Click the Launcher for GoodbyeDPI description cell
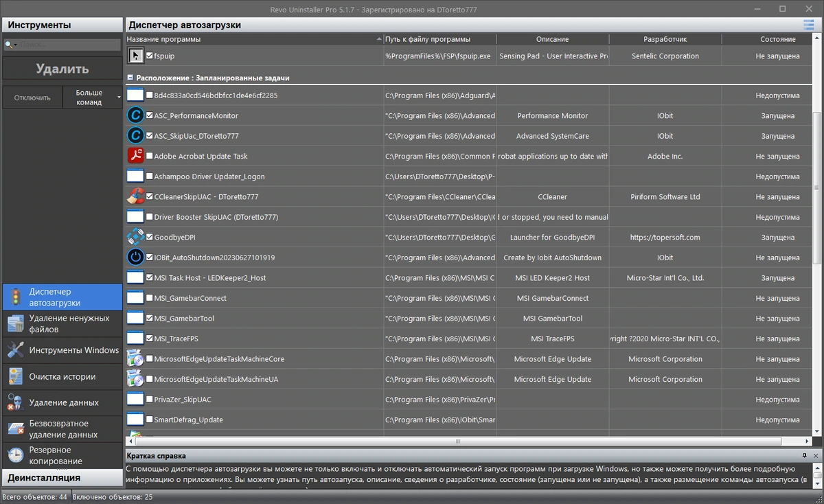This screenshot has width=824, height=504. (x=553, y=238)
